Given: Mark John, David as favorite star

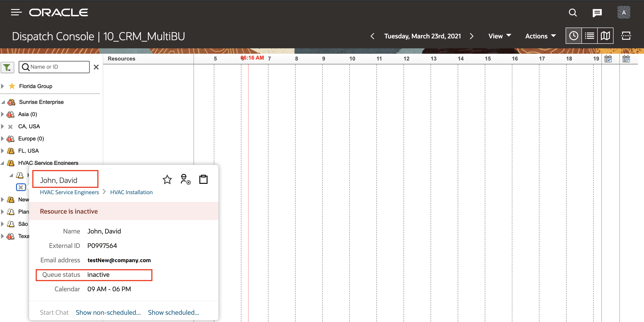Looking at the screenshot, I should point(167,179).
